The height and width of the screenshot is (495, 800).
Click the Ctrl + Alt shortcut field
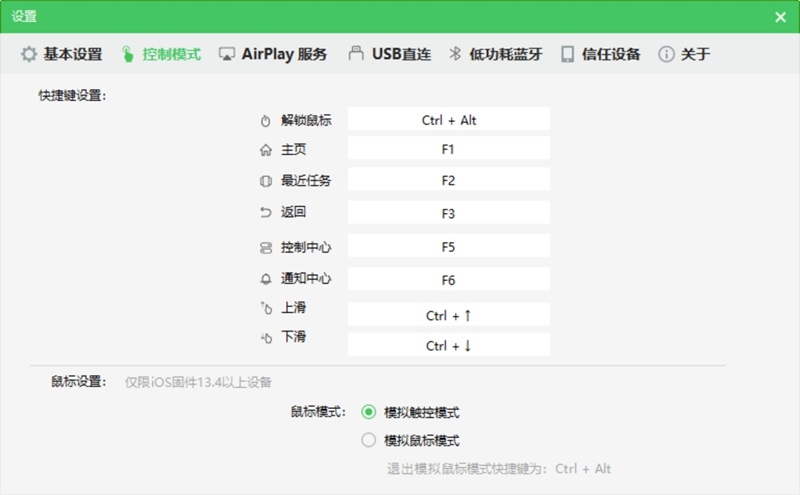449,120
